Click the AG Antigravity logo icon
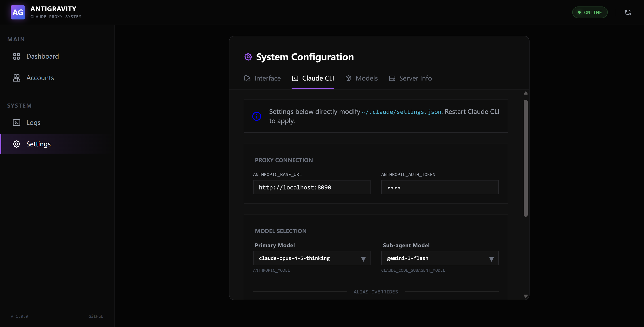The image size is (644, 327). point(18,12)
